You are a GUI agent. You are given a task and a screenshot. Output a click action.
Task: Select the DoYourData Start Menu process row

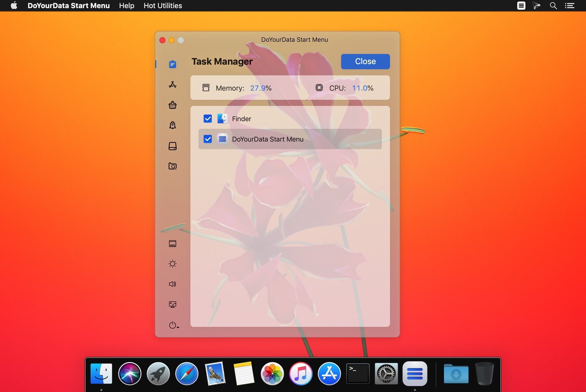click(290, 139)
